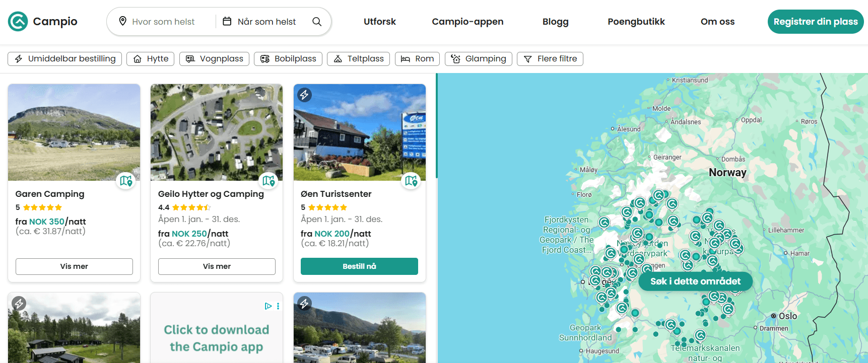Click lightning badge on Øen Turistsenter photo
The width and height of the screenshot is (868, 363).
[304, 95]
